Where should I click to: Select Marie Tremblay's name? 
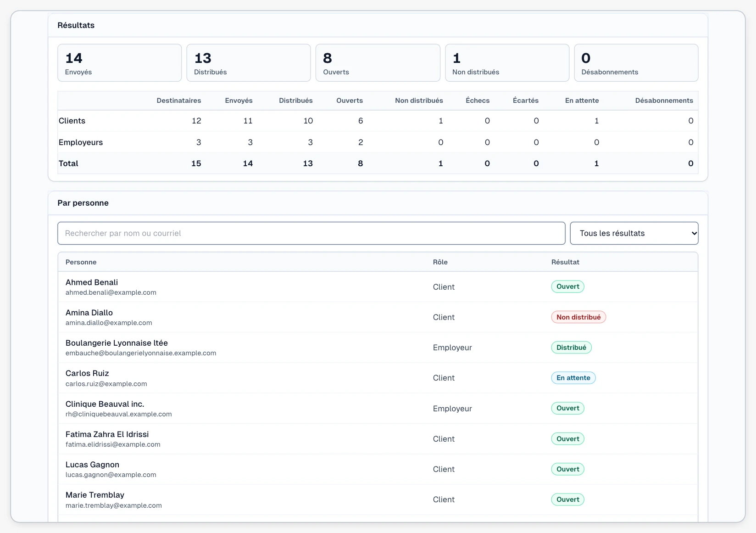94,495
